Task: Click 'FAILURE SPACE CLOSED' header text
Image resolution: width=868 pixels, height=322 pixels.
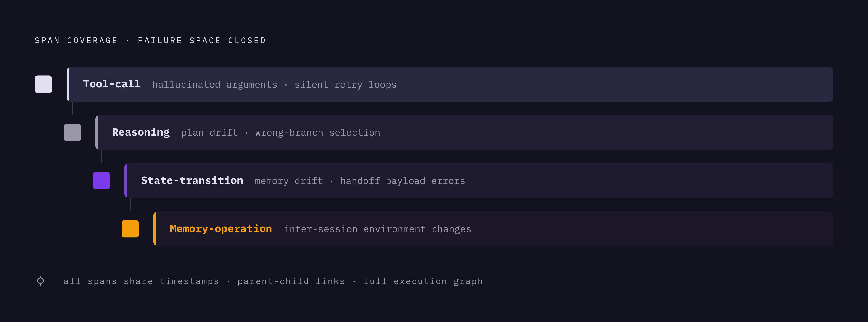Action: (x=202, y=41)
